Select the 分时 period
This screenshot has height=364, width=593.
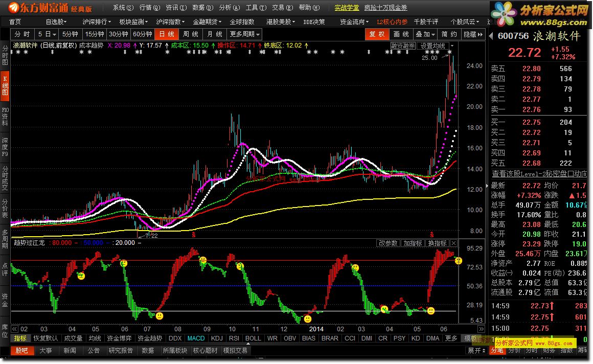22,34
